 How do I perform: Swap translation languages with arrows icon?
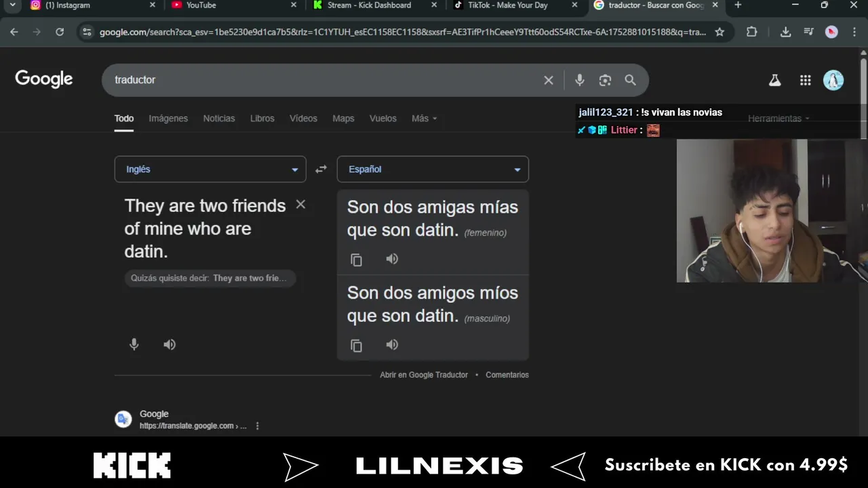click(321, 169)
